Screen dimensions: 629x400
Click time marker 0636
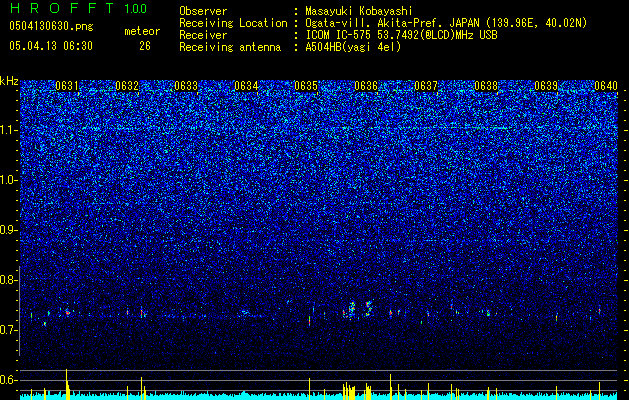(366, 86)
